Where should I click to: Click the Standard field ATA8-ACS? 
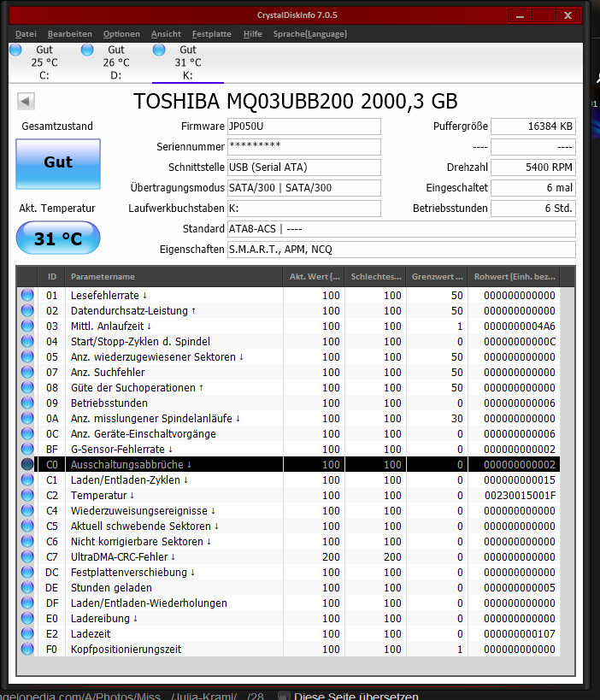coord(402,229)
